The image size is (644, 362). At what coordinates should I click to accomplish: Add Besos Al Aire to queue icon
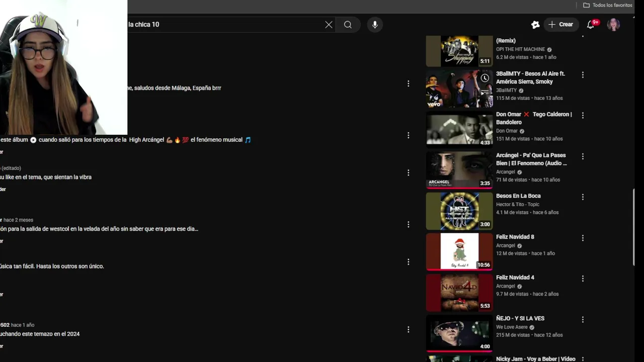(485, 92)
